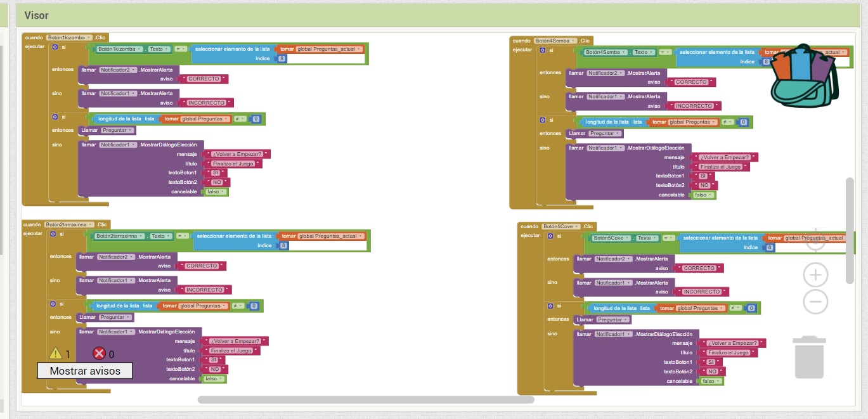
Task: Toggle 'falso' cancelable value in Botón4Semba block
Action: (702, 195)
